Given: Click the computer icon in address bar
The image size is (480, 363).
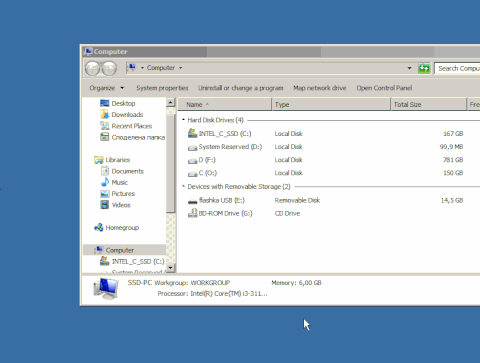Looking at the screenshot, I should click(132, 68).
